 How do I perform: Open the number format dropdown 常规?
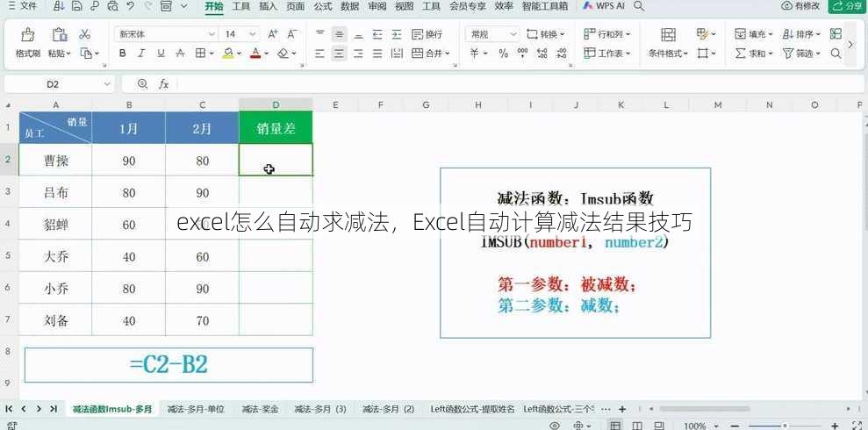pos(513,34)
